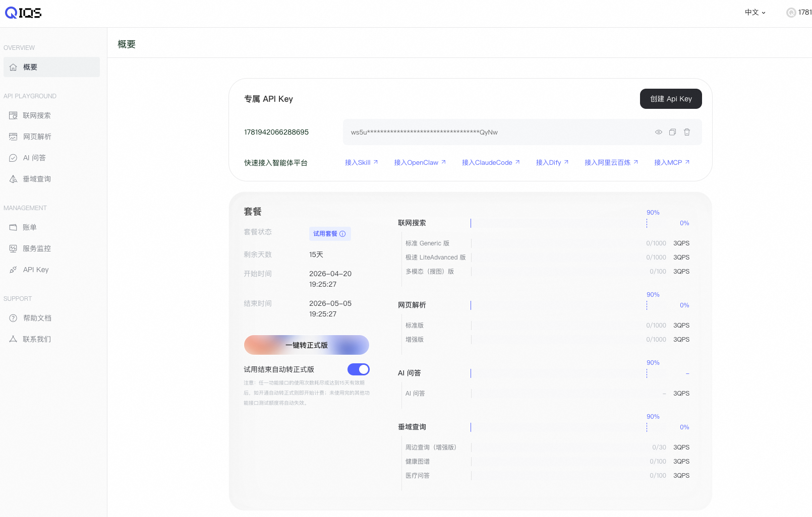Click the key ID 1781942066288695
812x517 pixels.
[x=276, y=132]
